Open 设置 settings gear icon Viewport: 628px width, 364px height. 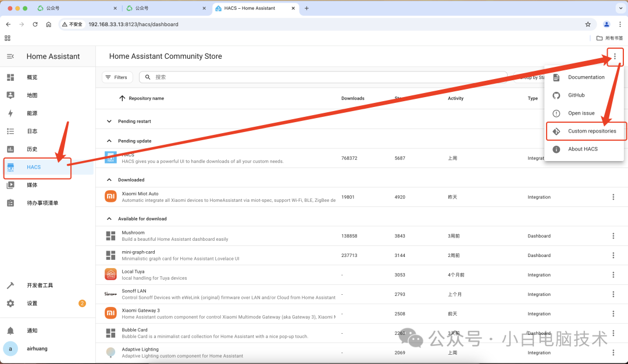(10, 303)
